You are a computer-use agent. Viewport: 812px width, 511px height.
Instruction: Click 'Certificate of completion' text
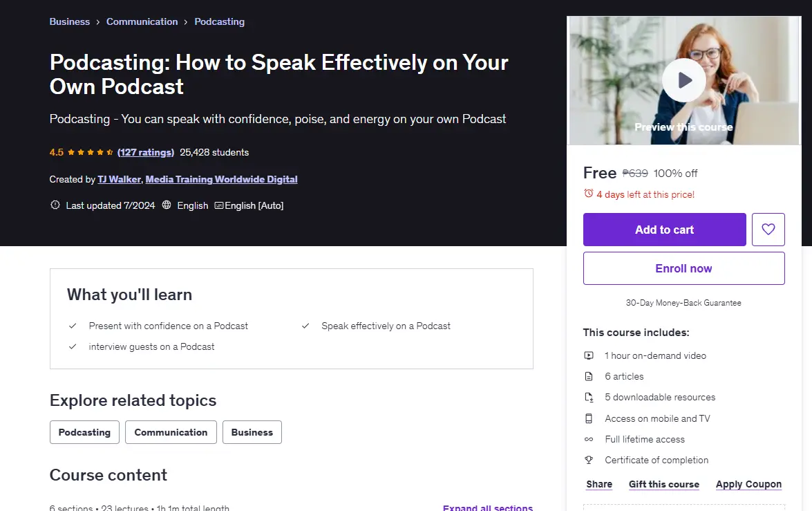656,460
